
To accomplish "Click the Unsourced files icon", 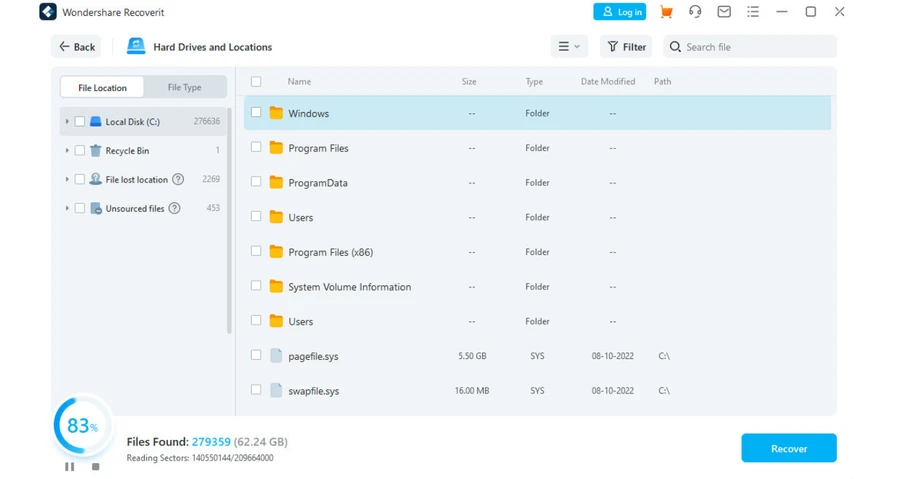I will click(96, 208).
